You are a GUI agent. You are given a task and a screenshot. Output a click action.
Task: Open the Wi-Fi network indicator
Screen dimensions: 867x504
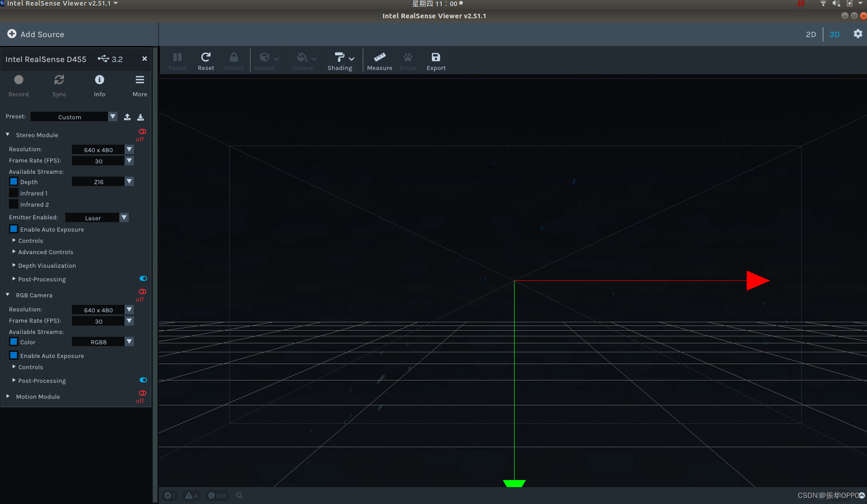tap(823, 3)
